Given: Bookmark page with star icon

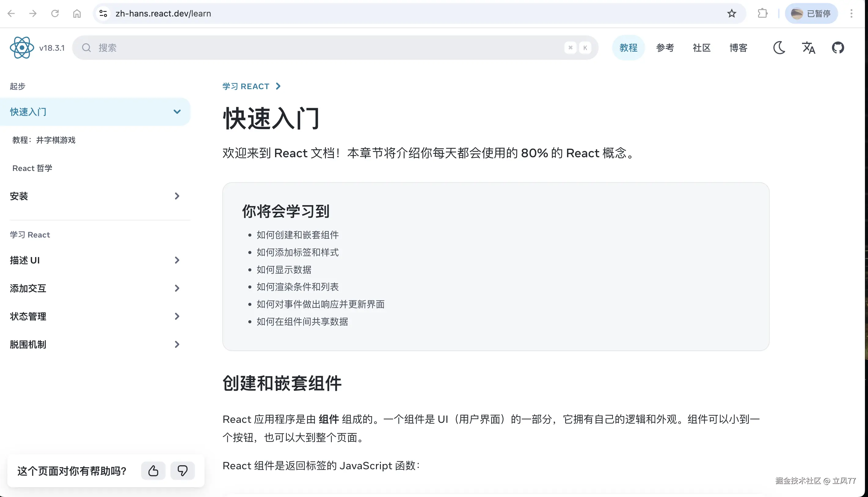Looking at the screenshot, I should click(731, 14).
